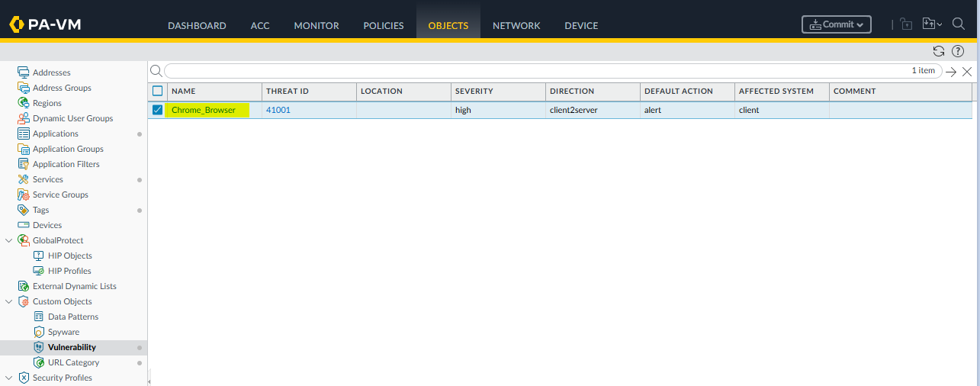Sort by the SEVERITY column header

point(498,91)
